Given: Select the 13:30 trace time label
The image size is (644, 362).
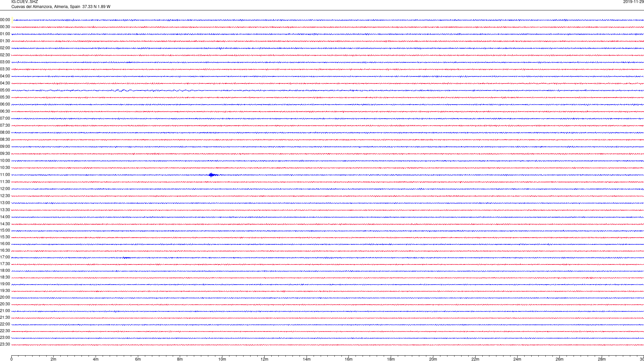Looking at the screenshot, I should point(5,210).
